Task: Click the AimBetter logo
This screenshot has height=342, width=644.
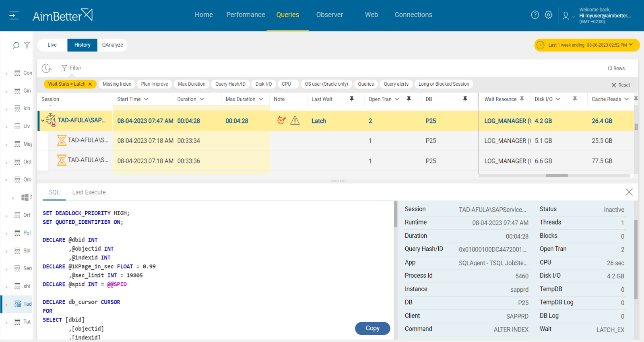Action: 62,15
